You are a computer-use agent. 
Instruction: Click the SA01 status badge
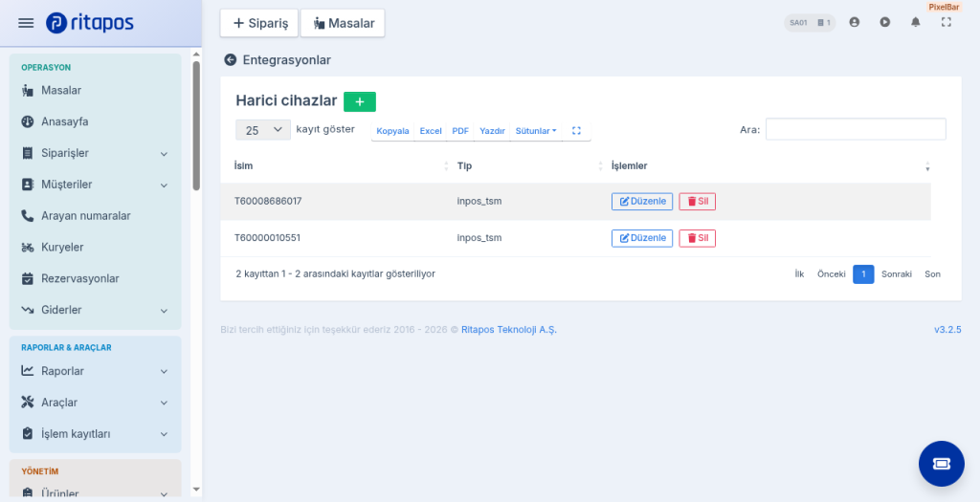pos(810,23)
